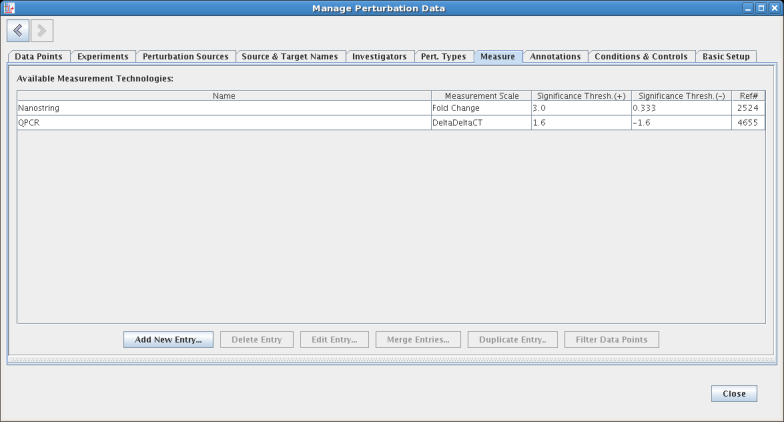
Task: Click the back navigation arrow icon
Action: [x=18, y=31]
